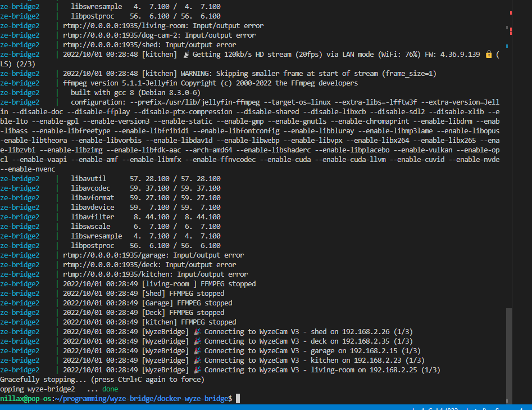
Task: Click the antenna icon before Getting 120kb/s HD stream
Action: pyautogui.click(x=185, y=54)
